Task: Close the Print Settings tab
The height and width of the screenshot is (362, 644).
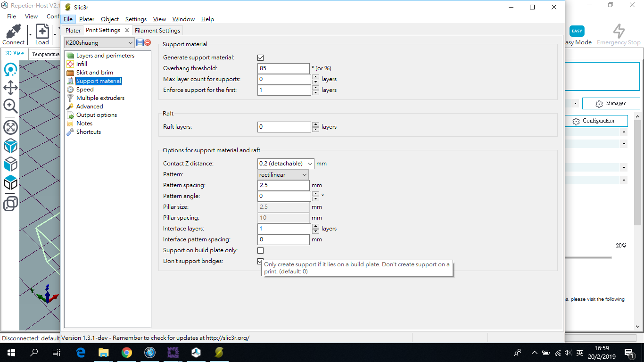Action: point(127,30)
